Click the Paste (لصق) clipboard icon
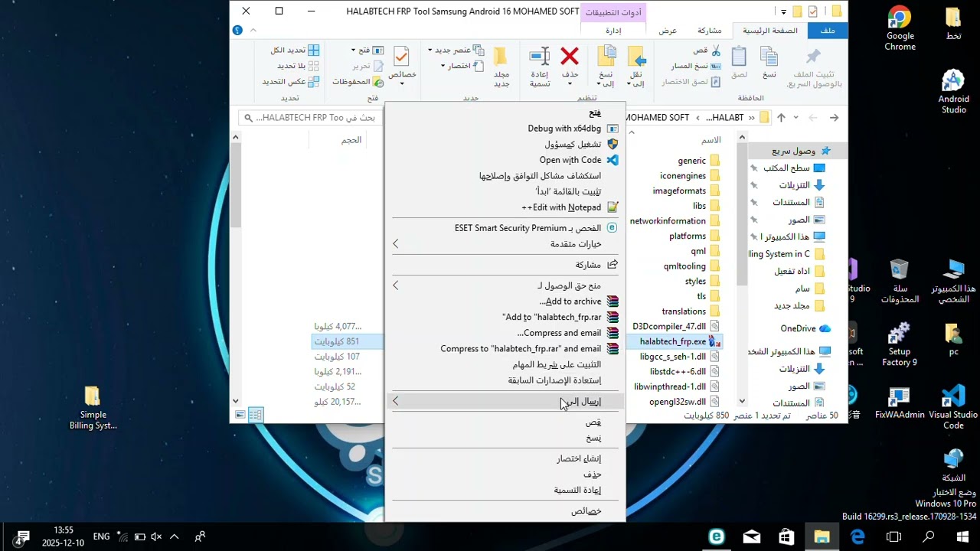 tap(739, 57)
